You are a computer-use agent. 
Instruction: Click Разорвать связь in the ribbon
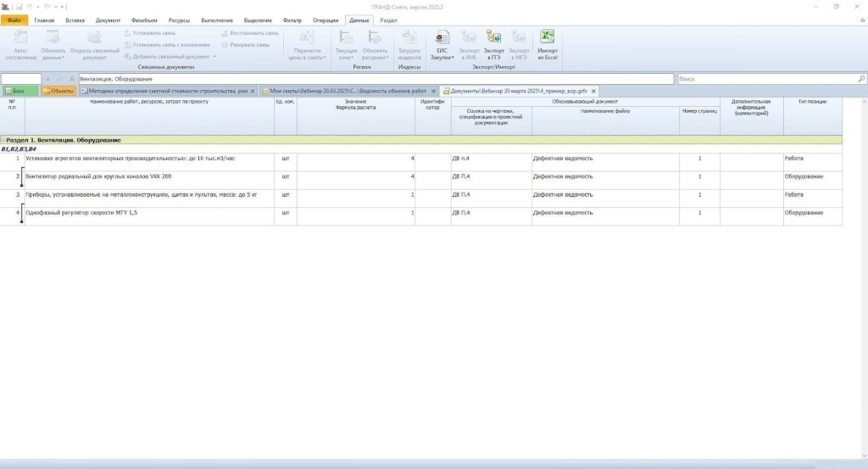[246, 45]
